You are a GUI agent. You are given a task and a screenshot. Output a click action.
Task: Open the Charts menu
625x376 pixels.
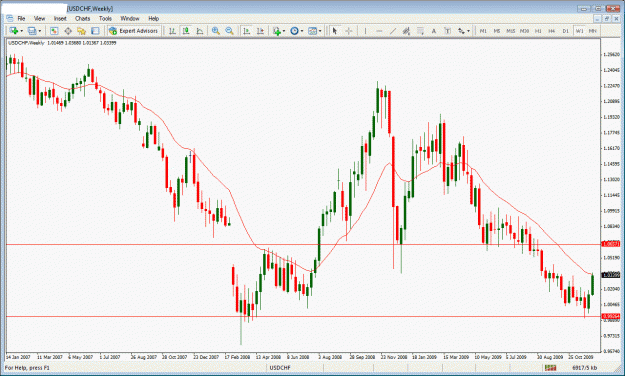pyautogui.click(x=83, y=18)
